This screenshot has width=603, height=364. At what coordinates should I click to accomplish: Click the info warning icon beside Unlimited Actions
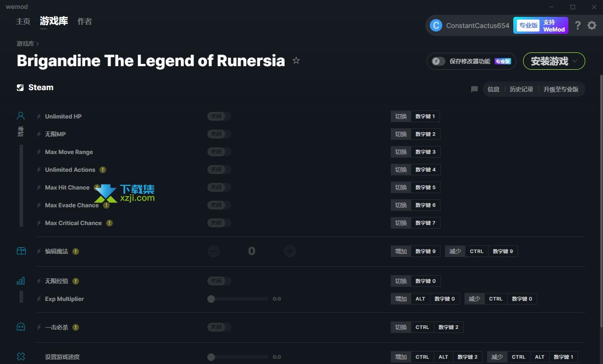(x=103, y=170)
